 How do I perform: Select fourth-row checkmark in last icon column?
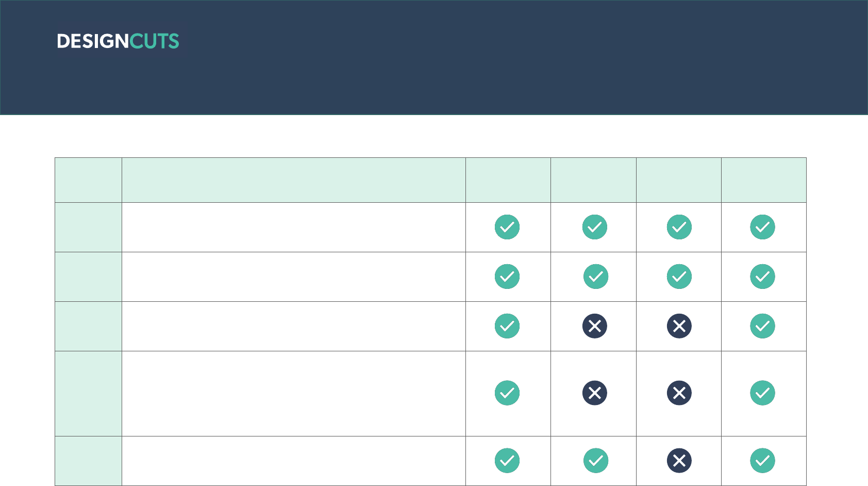(x=763, y=393)
